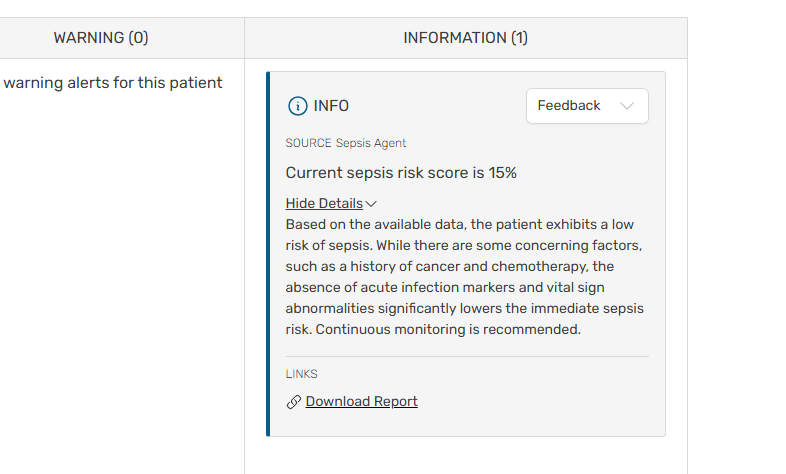Click the chain-link icon beside Download Report
This screenshot has width=786, height=474.
coord(294,402)
